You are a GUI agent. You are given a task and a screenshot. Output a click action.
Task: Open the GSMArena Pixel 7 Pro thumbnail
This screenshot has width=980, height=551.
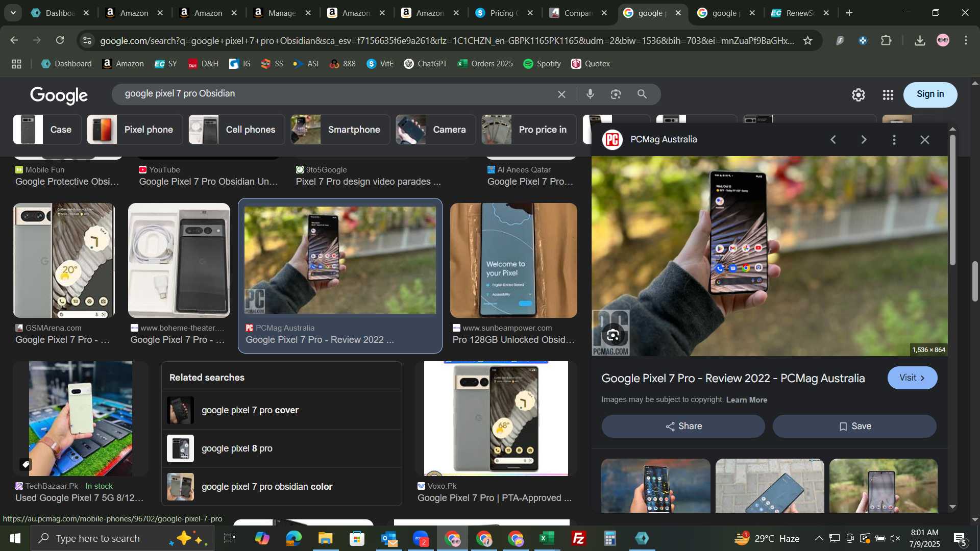click(64, 260)
